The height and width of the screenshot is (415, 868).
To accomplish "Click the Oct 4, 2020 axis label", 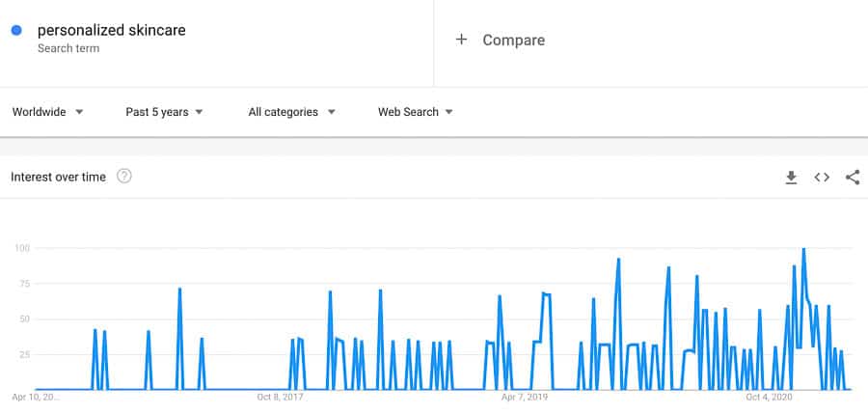I will coord(770,397).
